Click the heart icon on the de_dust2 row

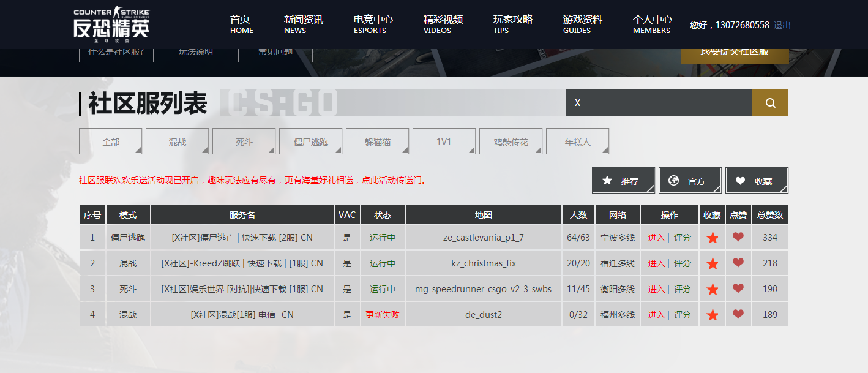click(x=738, y=314)
